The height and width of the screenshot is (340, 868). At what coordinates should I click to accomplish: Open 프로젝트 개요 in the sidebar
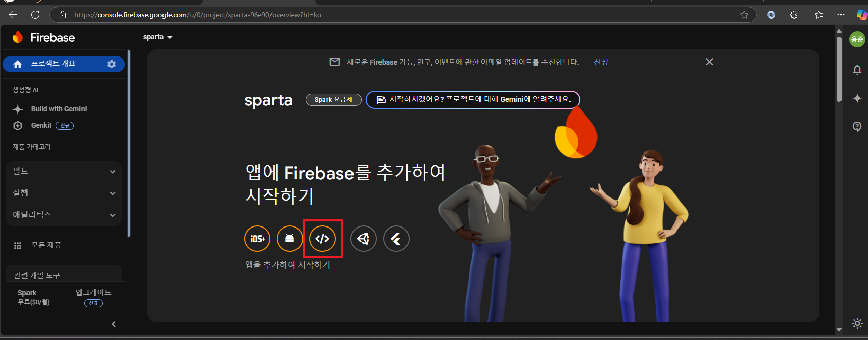coord(53,64)
